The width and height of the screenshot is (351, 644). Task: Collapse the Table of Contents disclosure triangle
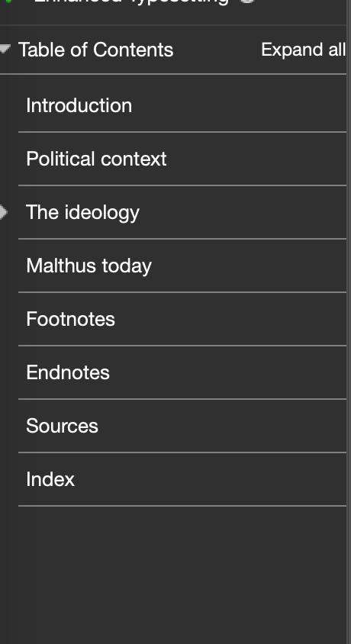click(4, 49)
